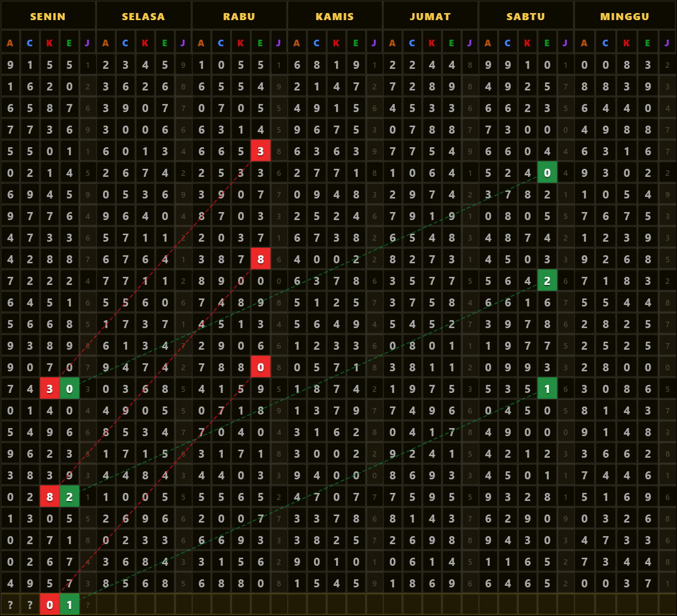Click red highlighted 8 in RABU column E
Screen dimensions: 677x616
click(x=260, y=259)
